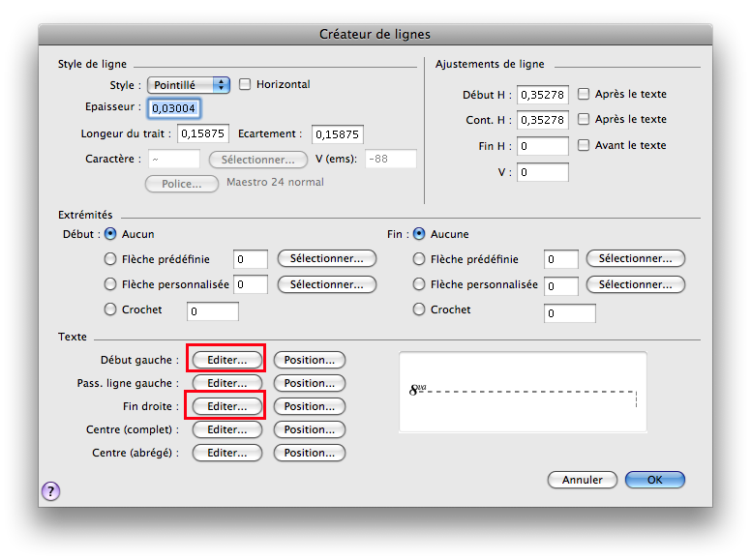This screenshot has height=560, width=751.
Task: Click the Ecartement value field
Action: pos(337,134)
